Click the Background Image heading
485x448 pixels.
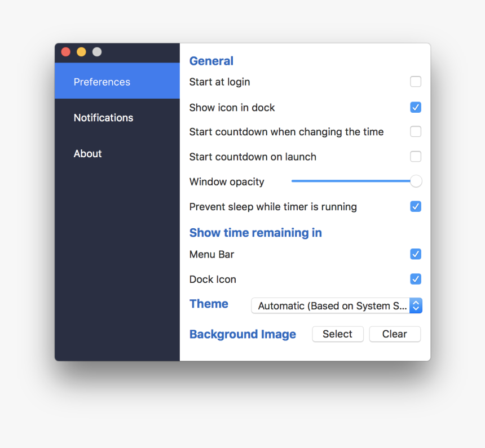coord(242,334)
